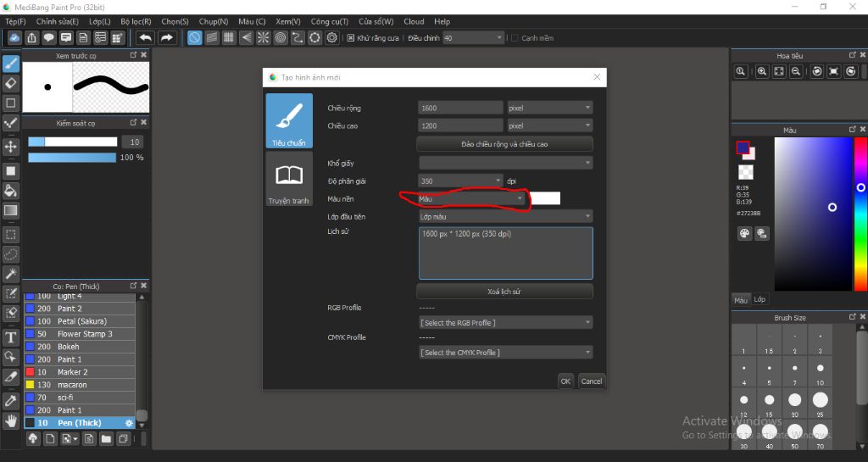Click the Đảo chiều rộng và chiều cao button

[504, 144]
